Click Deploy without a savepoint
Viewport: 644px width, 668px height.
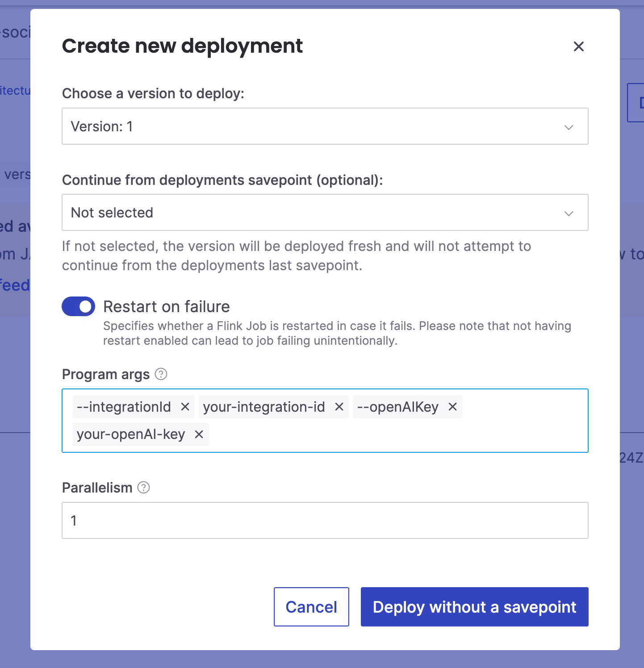(x=474, y=607)
